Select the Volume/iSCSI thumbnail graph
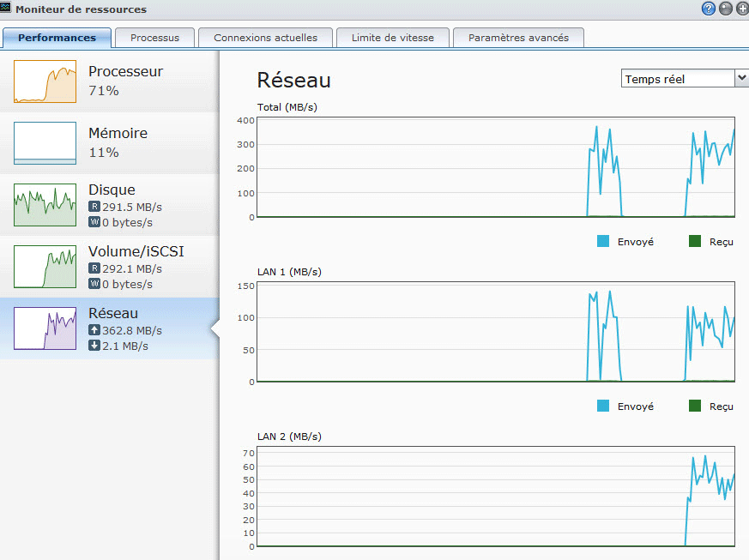The height and width of the screenshot is (560, 749). coord(45,267)
